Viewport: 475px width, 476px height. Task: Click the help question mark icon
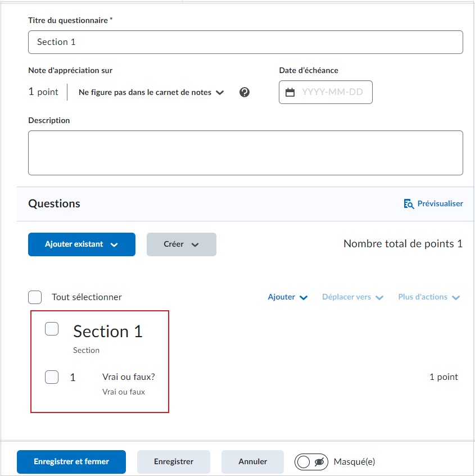tap(245, 92)
